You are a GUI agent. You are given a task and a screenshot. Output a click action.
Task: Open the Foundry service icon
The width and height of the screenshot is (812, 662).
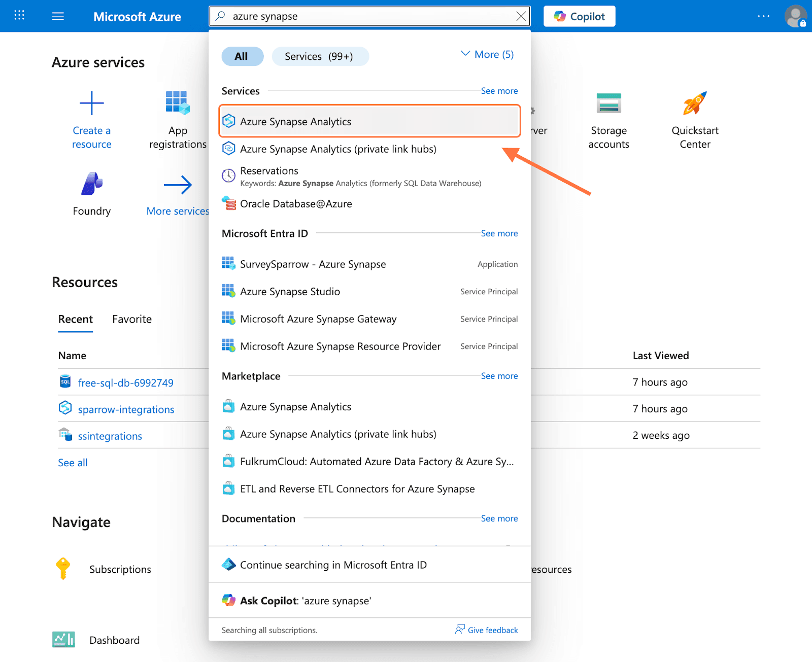(x=92, y=184)
